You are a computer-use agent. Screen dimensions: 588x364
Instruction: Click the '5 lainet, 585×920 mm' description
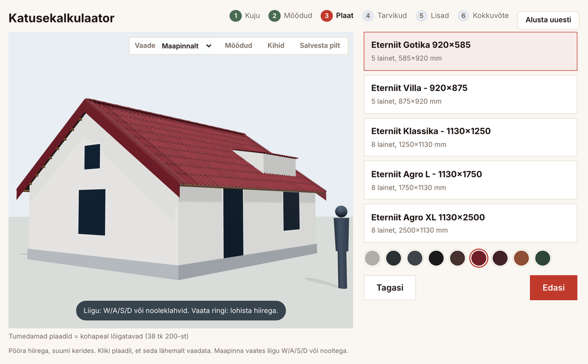click(407, 58)
